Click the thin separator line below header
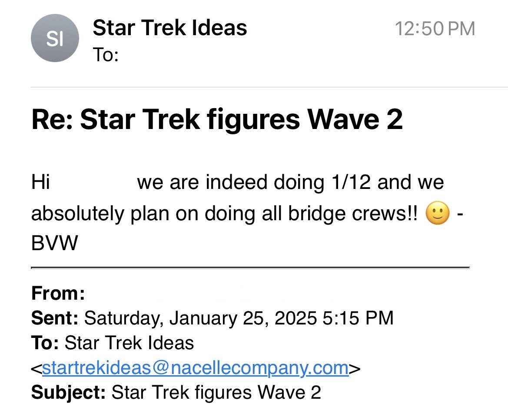Viewport: 508px width, 420px height. pos(269,87)
